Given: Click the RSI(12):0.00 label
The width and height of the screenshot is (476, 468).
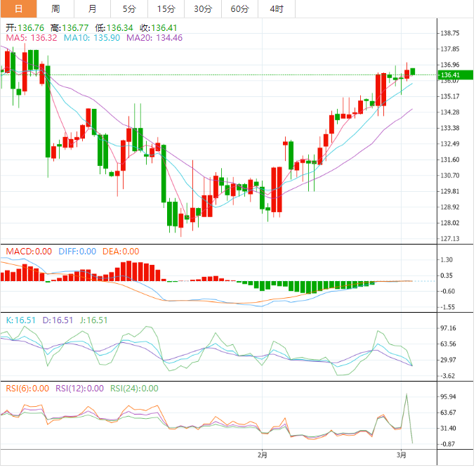Looking at the screenshot, I should pyautogui.click(x=79, y=389).
